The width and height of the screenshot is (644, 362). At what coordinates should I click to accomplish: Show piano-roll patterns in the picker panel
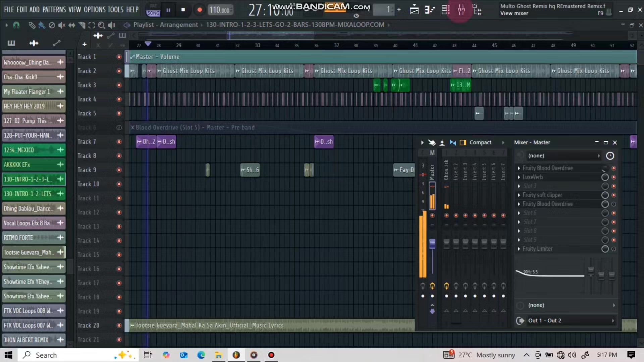click(x=11, y=43)
